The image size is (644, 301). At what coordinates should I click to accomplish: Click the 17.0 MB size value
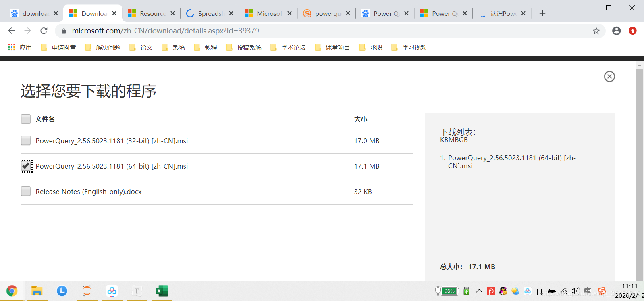[x=367, y=141]
